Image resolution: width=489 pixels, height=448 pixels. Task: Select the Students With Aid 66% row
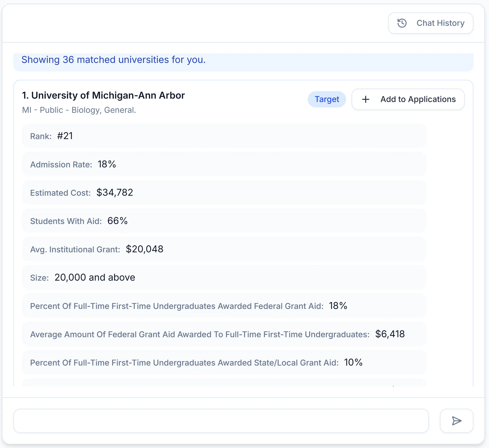tap(224, 221)
